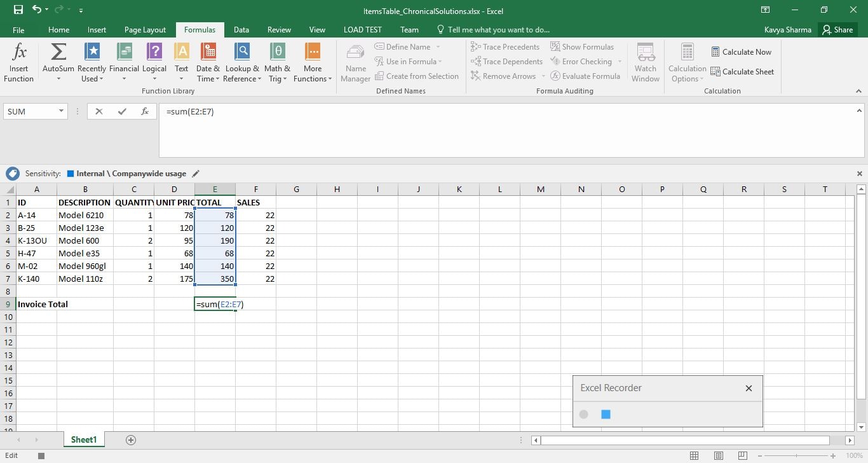Screen dimensions: 868x463
Task: Cancel the formula entry with the X icon
Action: [98, 111]
